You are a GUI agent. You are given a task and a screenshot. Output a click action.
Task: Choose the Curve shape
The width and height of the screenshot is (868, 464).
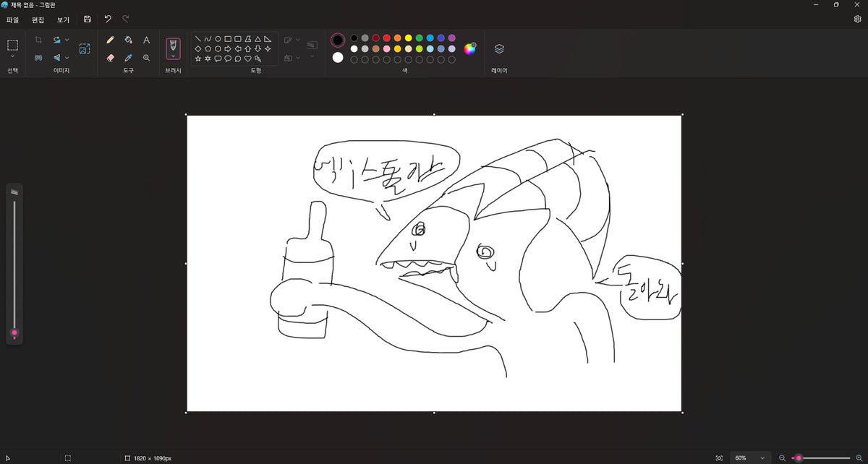pos(208,38)
